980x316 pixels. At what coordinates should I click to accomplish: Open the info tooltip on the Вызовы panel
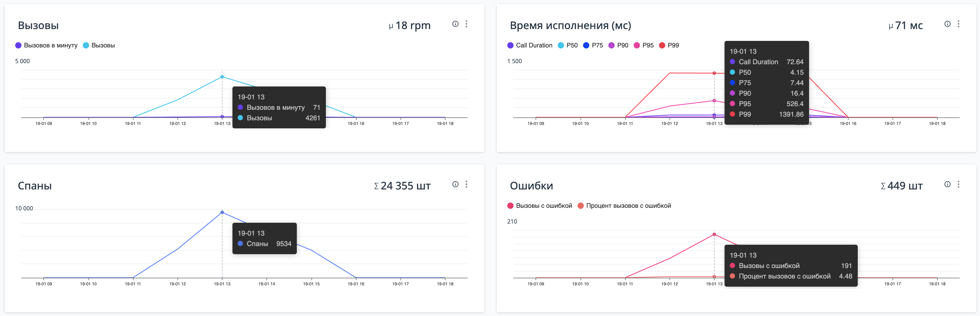tap(455, 24)
